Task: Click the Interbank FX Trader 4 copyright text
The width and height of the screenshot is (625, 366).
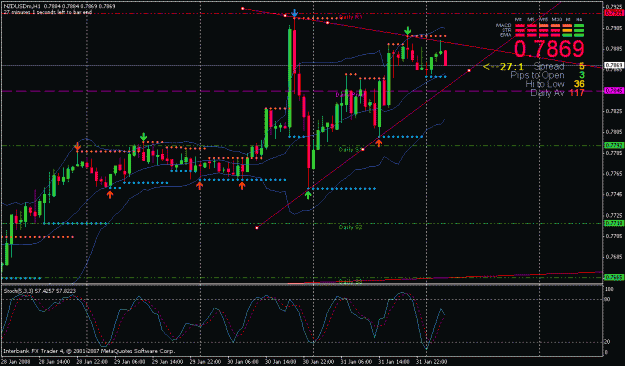Action: [x=89, y=351]
